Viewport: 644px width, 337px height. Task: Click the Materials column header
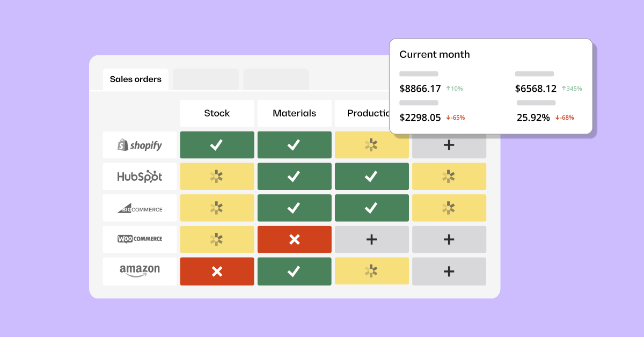[x=294, y=113]
